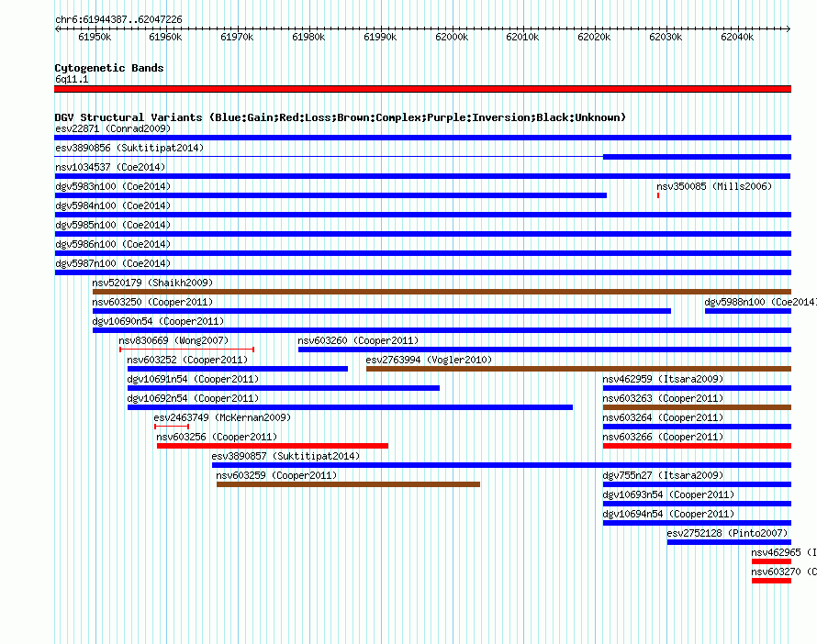
Task: Select the brown nsv603263 bar
Action: coord(697,407)
